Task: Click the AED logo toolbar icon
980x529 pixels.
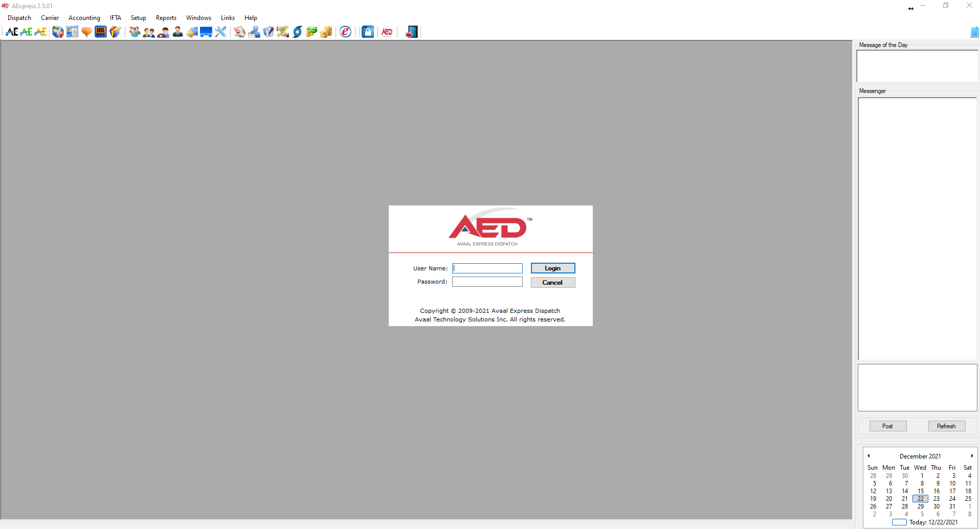Action: click(x=387, y=32)
